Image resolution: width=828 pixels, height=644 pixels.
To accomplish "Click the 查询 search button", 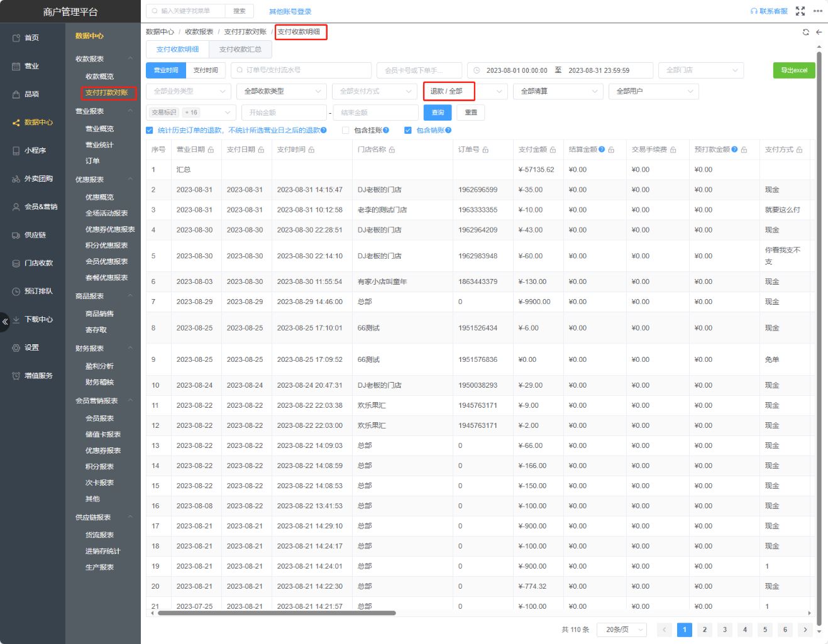I will pyautogui.click(x=438, y=112).
